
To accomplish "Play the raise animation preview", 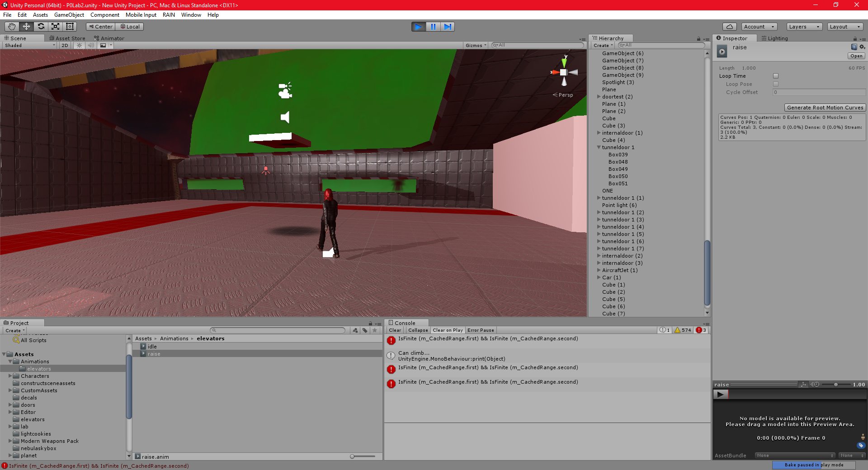I will tap(721, 394).
